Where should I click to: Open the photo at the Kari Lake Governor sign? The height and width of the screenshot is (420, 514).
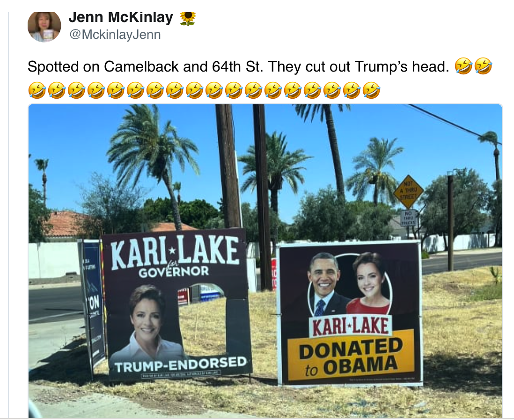[x=176, y=304]
